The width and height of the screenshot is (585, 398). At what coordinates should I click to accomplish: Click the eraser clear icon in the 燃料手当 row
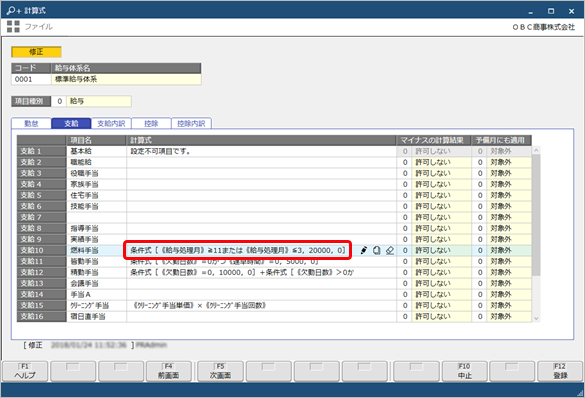[390, 250]
